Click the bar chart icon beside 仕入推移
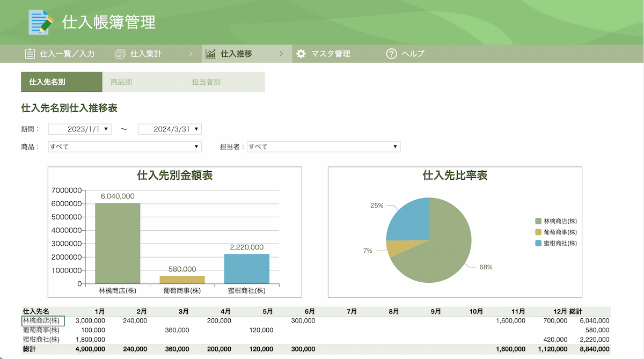Image resolution: width=644 pixels, height=359 pixels. coord(211,54)
